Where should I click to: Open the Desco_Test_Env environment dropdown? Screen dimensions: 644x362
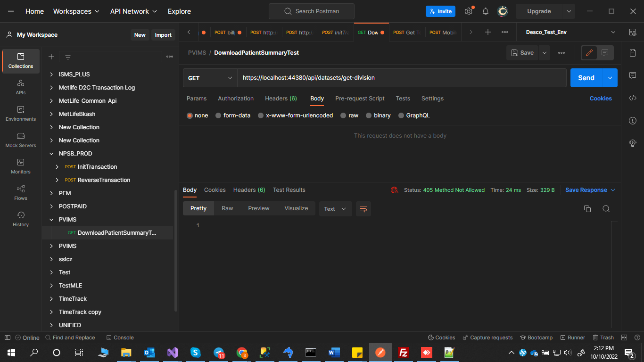coord(570,32)
